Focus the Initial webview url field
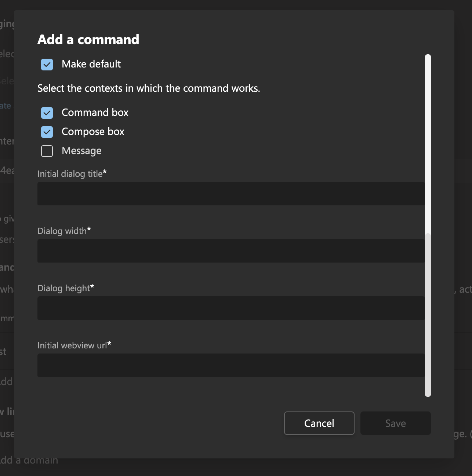The image size is (472, 476). click(231, 365)
